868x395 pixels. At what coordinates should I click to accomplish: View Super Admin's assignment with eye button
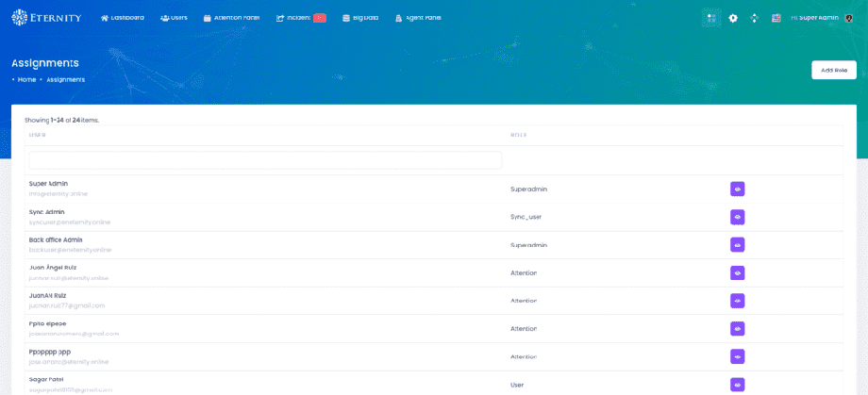(737, 189)
